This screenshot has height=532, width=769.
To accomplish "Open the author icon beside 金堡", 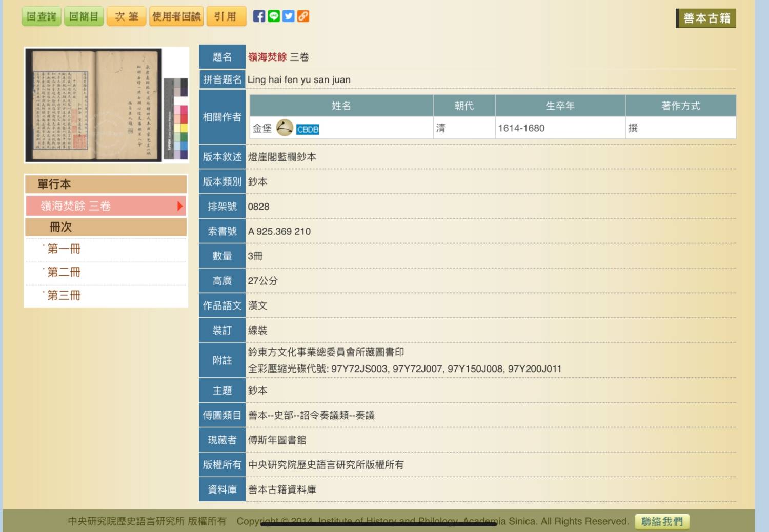I will pyautogui.click(x=285, y=128).
